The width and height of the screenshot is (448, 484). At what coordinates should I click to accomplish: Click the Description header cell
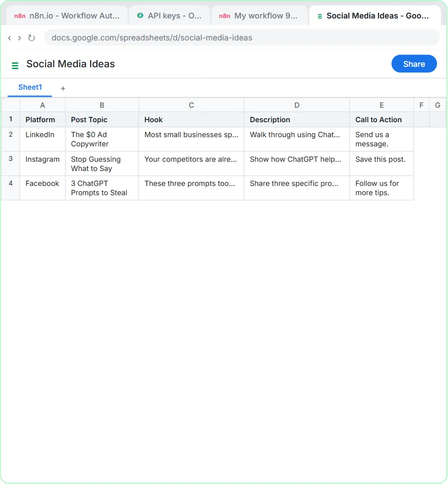[297, 120]
